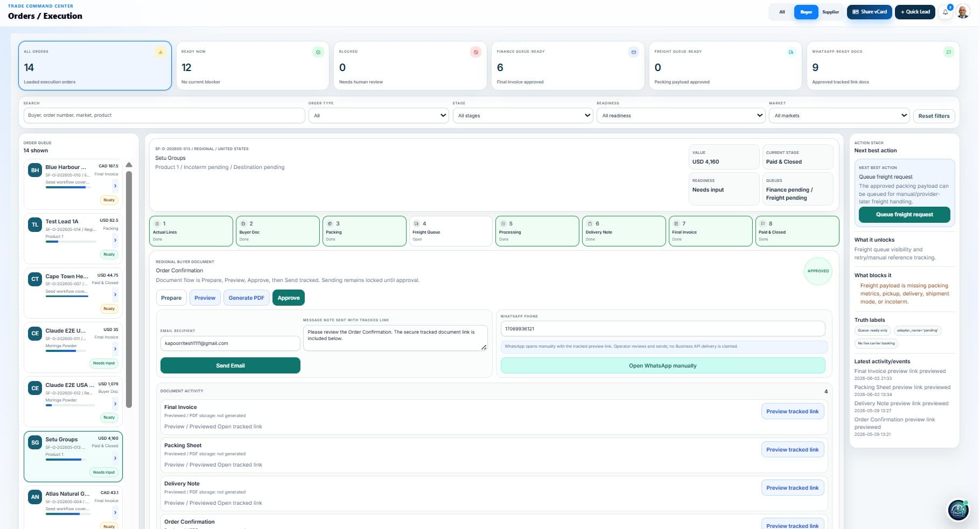This screenshot has height=529, width=980.
Task: Click Generate PDF
Action: point(246,298)
